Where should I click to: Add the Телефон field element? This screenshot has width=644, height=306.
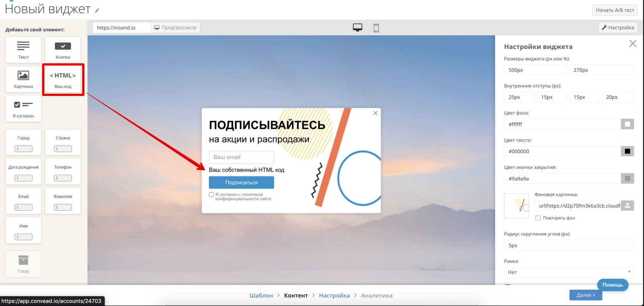point(63,172)
